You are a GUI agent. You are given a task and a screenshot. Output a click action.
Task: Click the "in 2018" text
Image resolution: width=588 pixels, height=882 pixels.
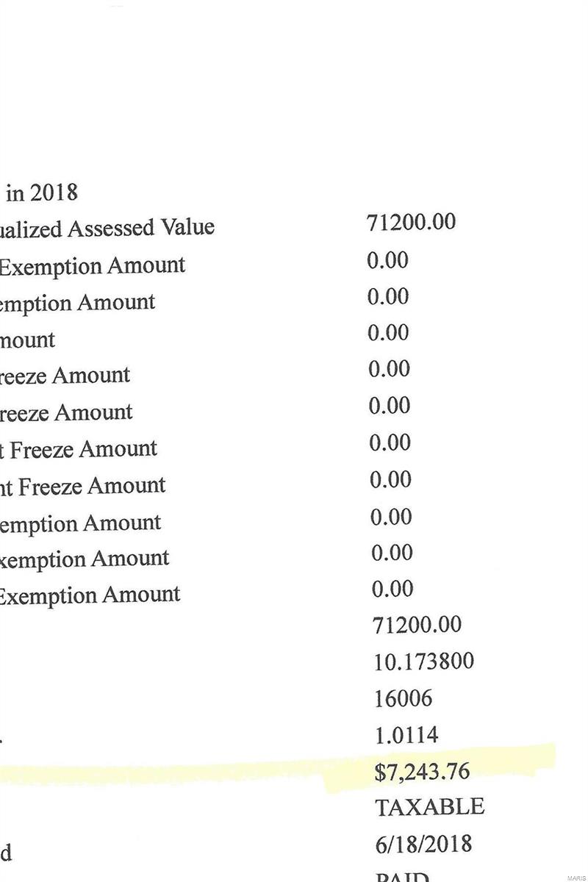pyautogui.click(x=42, y=193)
